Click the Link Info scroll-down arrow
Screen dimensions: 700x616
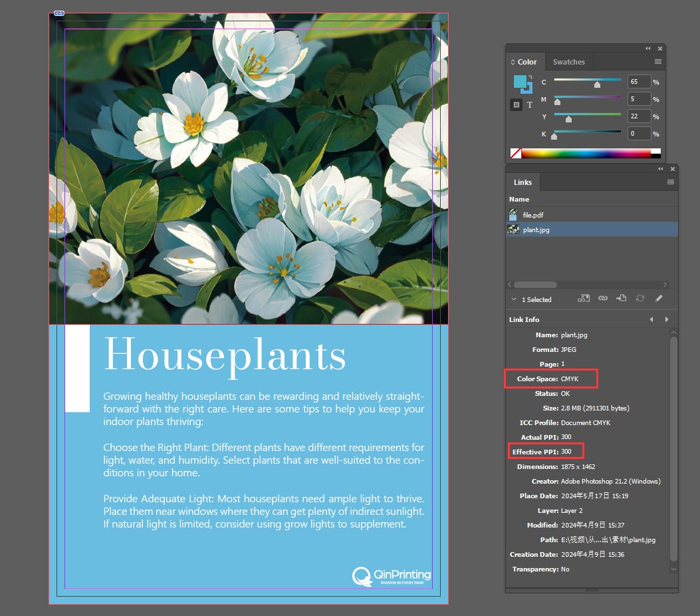(x=673, y=569)
